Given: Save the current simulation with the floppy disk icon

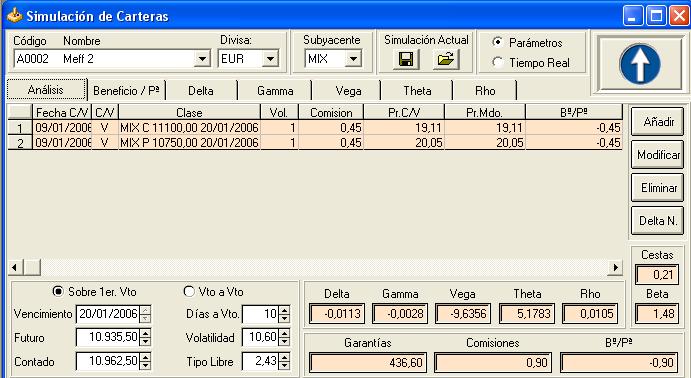Looking at the screenshot, I should [406, 59].
